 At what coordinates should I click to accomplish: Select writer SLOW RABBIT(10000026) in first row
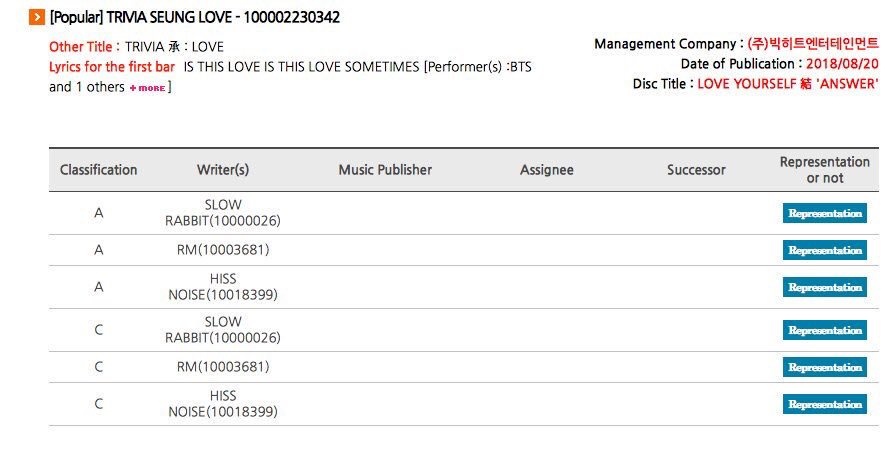pos(223,212)
